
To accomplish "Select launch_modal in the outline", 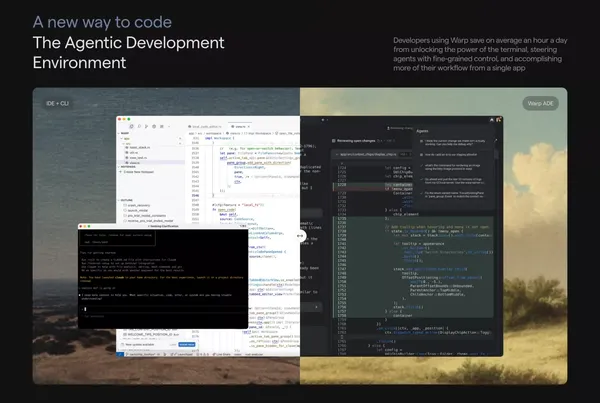I will pyautogui.click(x=137, y=210).
